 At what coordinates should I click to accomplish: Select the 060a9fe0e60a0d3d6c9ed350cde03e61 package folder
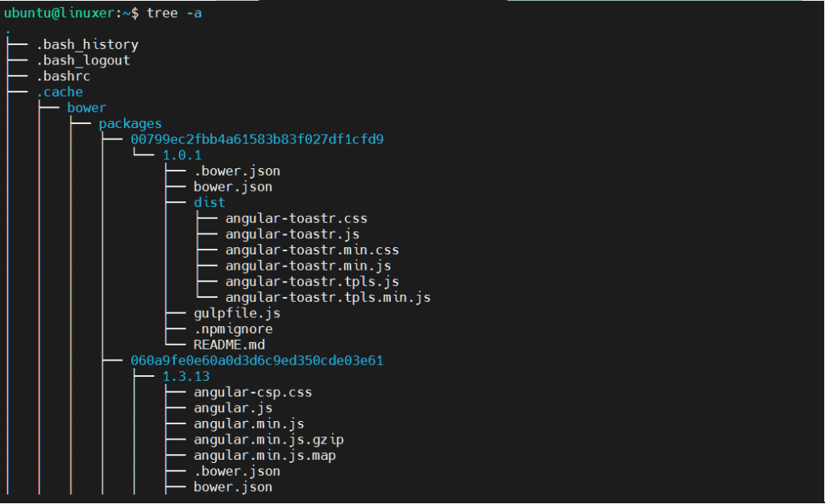point(256,360)
